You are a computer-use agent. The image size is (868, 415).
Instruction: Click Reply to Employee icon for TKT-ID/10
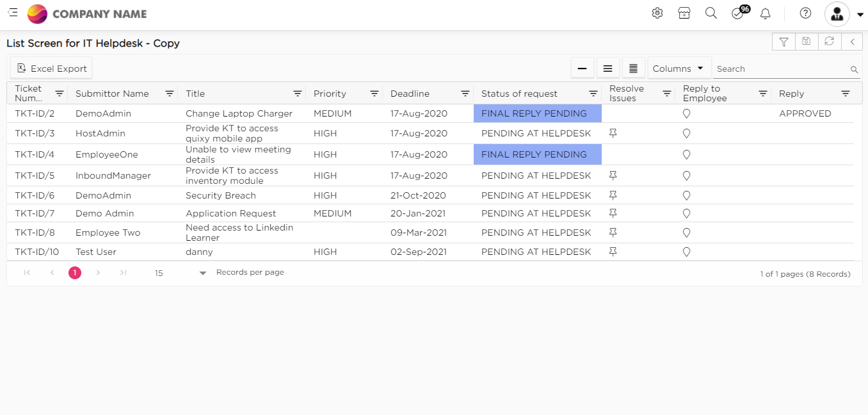tap(687, 252)
